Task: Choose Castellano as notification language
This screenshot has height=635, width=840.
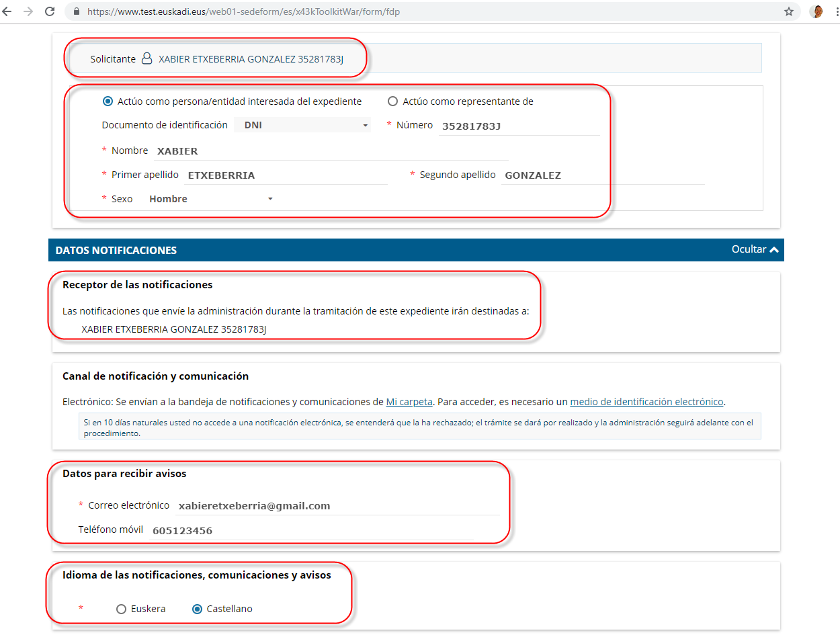Action: click(x=198, y=609)
